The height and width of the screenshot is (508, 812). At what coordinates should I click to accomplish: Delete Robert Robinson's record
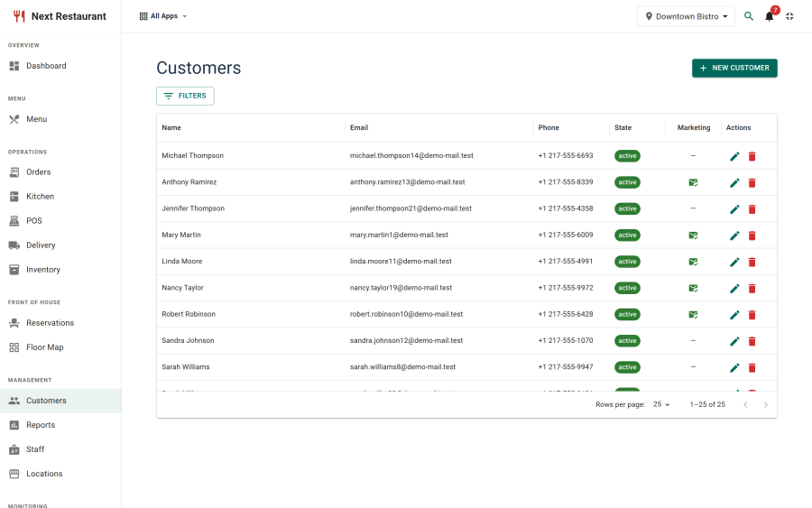point(752,315)
